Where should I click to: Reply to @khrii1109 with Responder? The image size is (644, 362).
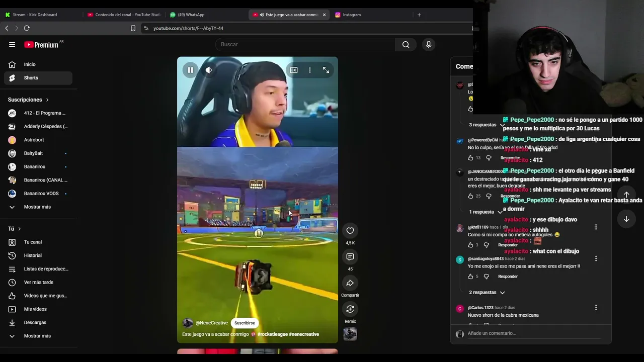(x=508, y=245)
